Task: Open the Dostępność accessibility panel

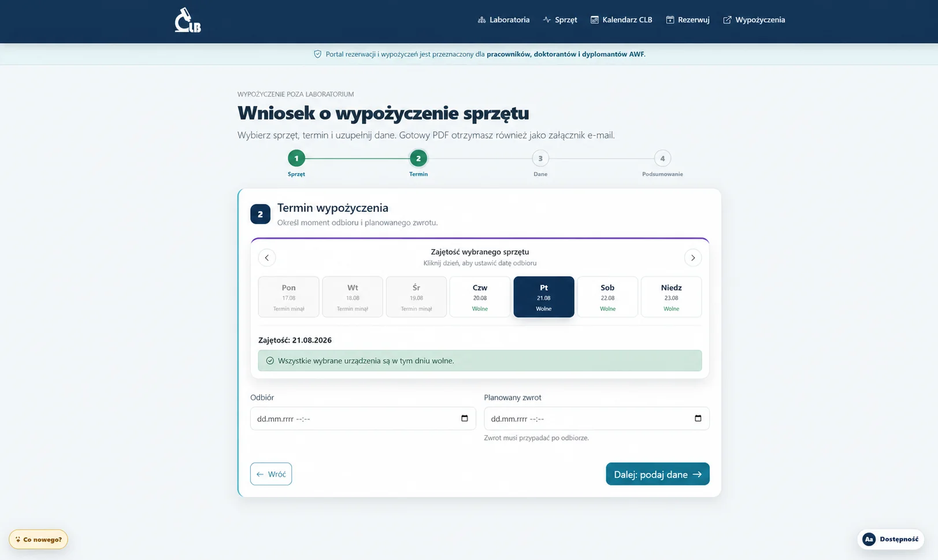Action: (x=891, y=539)
